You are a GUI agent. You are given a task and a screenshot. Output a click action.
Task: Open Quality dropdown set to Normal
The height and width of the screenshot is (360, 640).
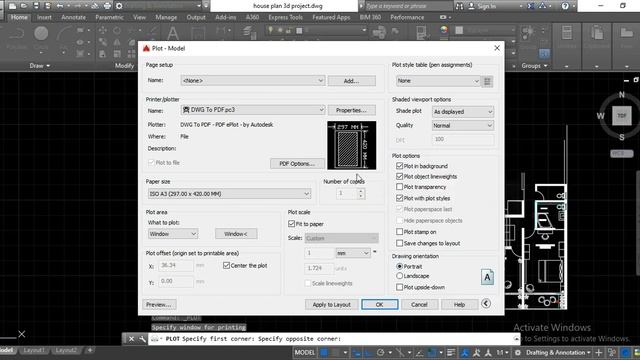[x=463, y=126]
